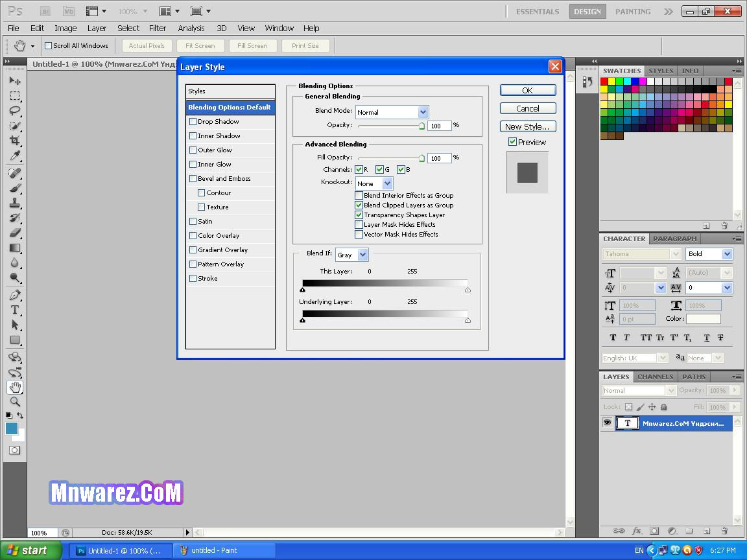Click the New Style... button
Screen dimensions: 747x560
527,126
